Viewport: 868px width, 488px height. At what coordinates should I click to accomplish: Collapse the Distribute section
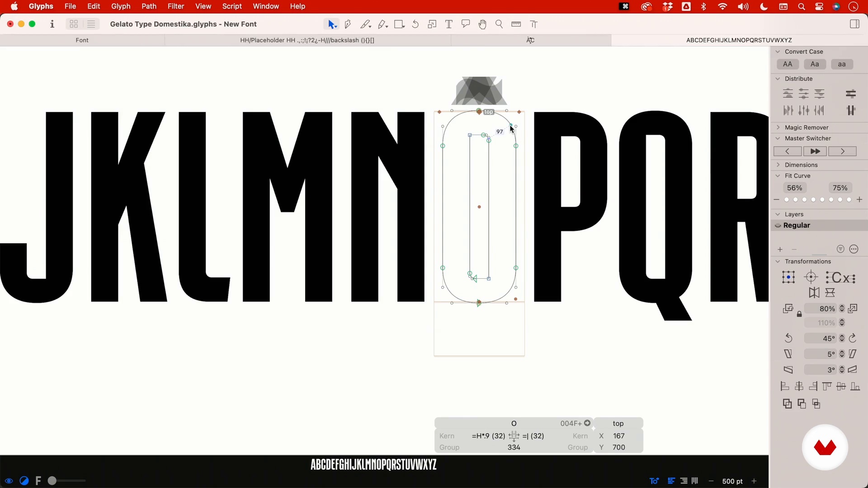pyautogui.click(x=778, y=79)
